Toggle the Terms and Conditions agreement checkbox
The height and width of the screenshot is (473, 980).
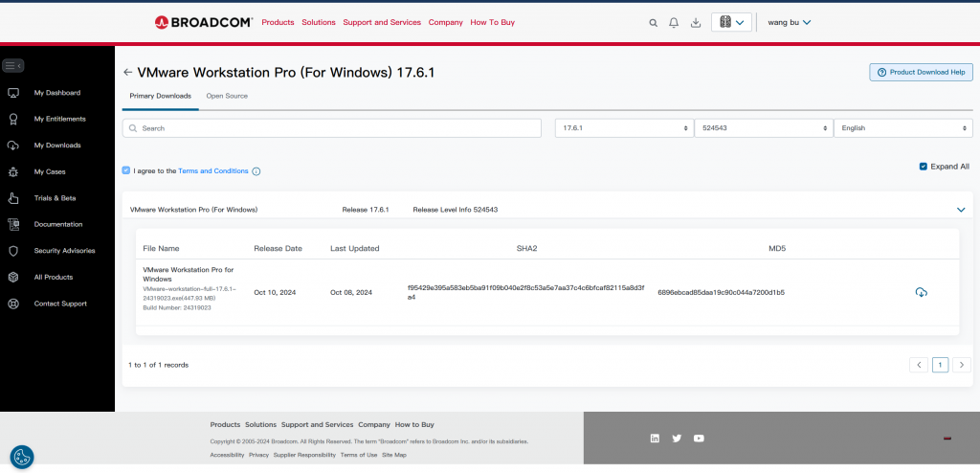(126, 170)
